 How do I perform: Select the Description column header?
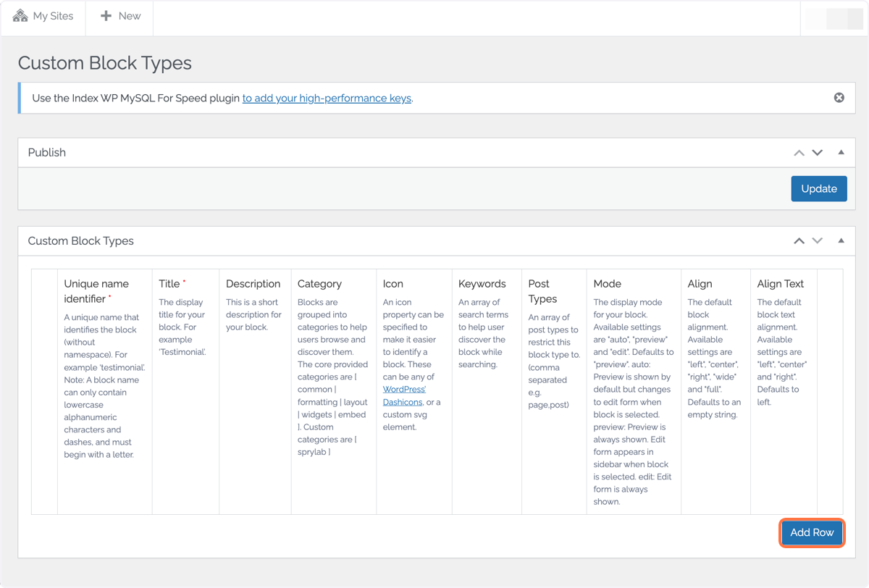click(x=253, y=284)
